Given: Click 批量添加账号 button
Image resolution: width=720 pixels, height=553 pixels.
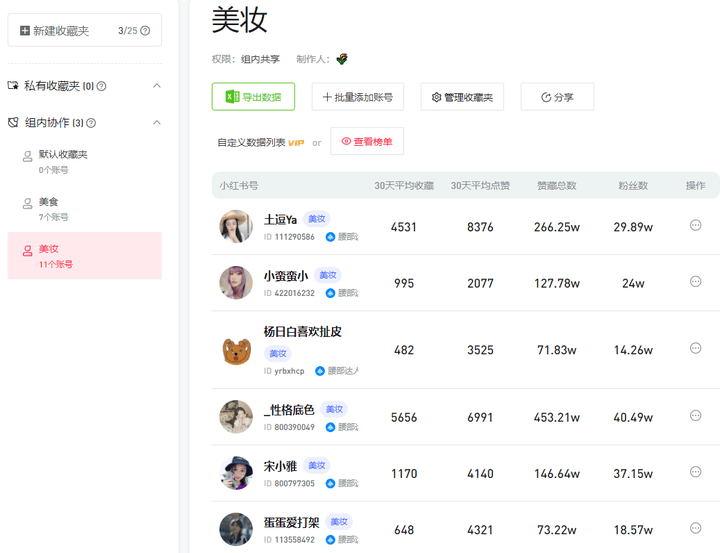Looking at the screenshot, I should pyautogui.click(x=357, y=97).
